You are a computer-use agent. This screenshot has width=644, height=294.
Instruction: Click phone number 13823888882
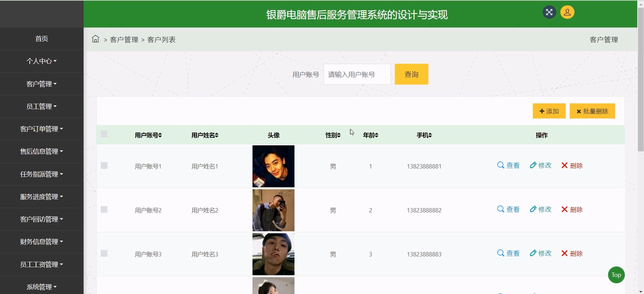[424, 210]
